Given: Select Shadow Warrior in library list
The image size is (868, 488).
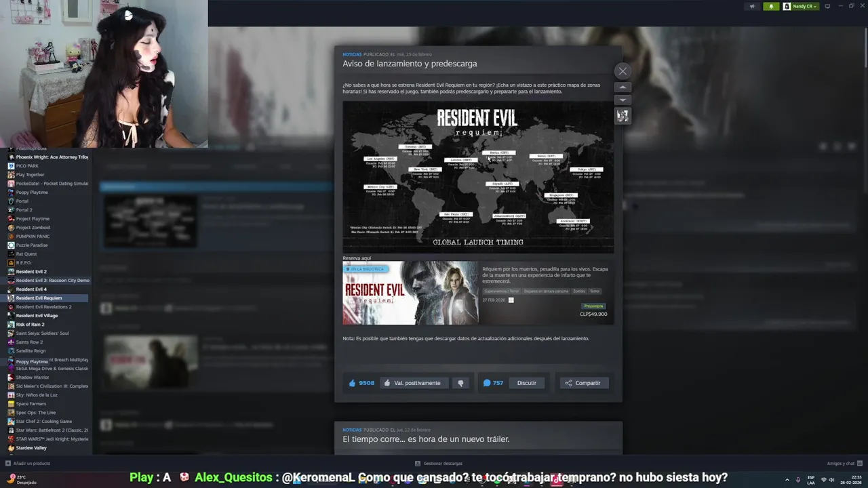Looking at the screenshot, I should pos(47,378).
